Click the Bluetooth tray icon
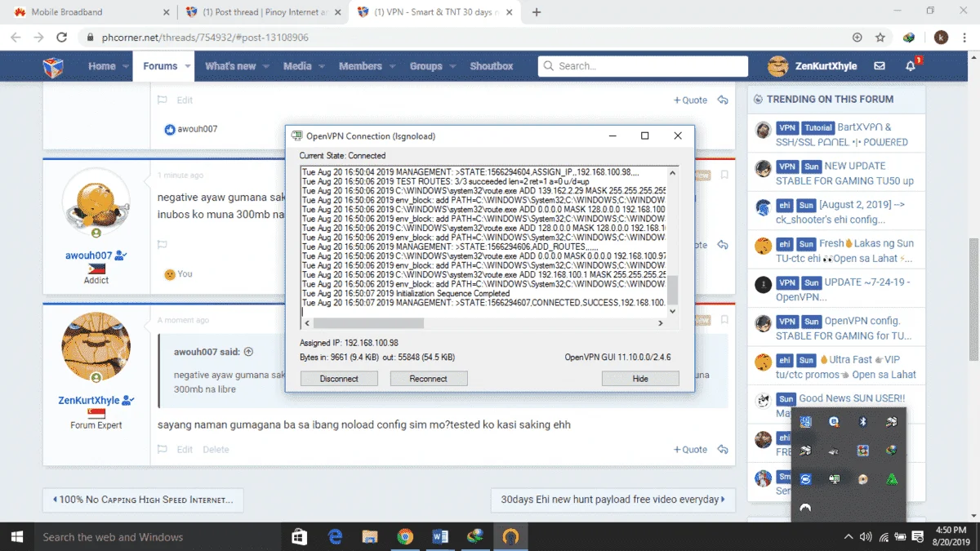The width and height of the screenshot is (980, 551). [x=862, y=422]
